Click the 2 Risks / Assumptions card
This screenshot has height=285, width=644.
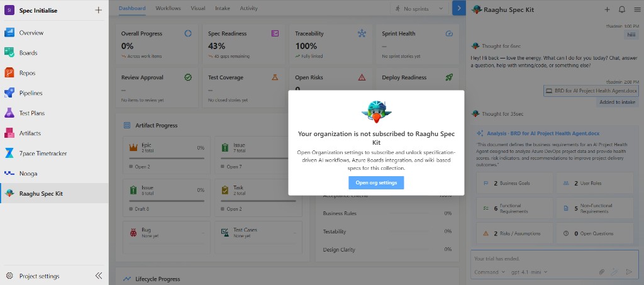514,233
